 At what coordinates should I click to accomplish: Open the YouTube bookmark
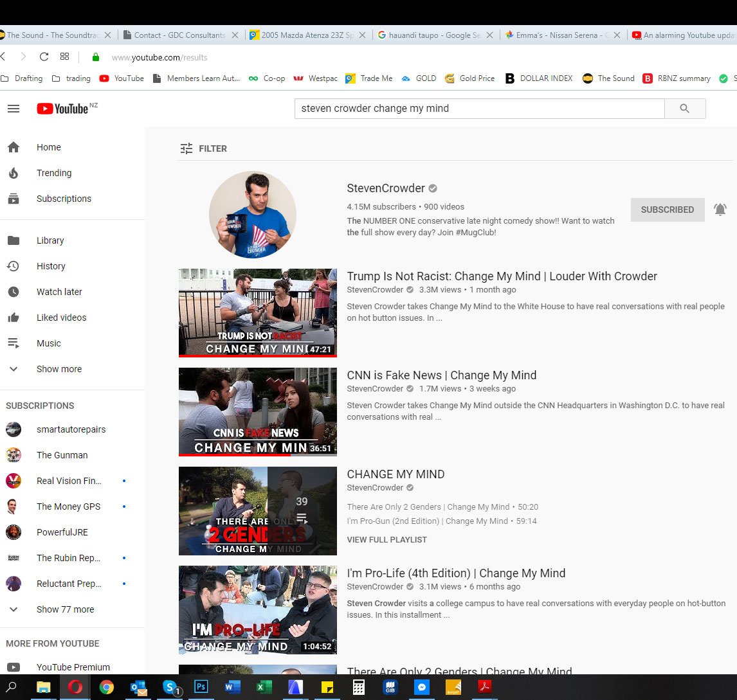pos(122,78)
